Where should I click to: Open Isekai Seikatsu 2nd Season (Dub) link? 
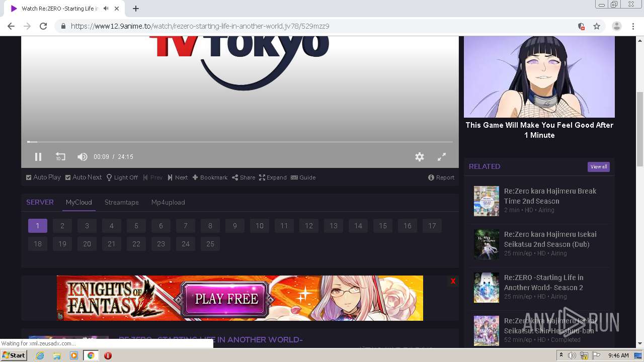[550, 239]
